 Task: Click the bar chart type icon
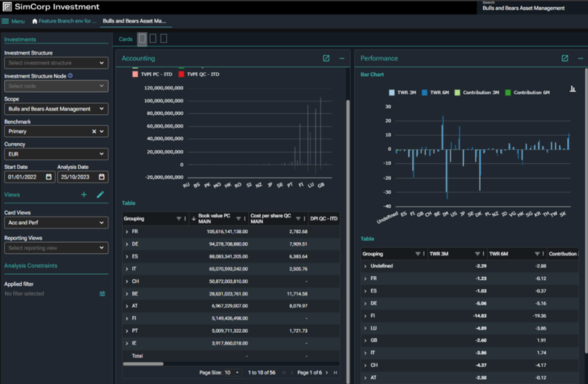coord(573,89)
